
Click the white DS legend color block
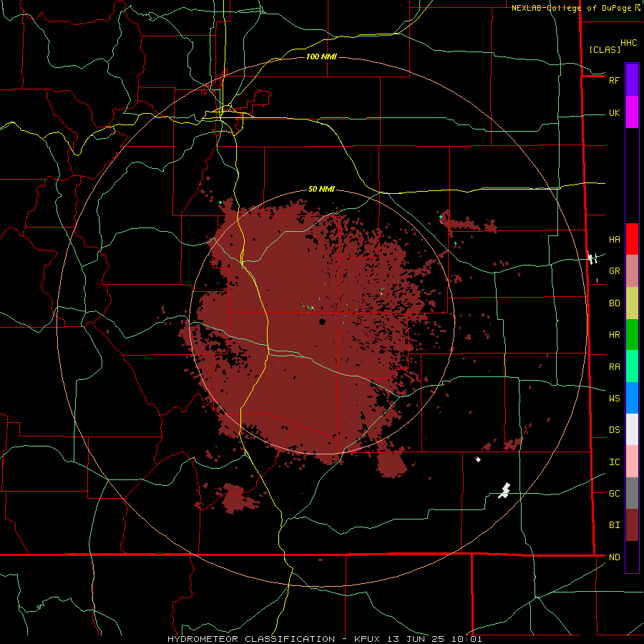coord(632,429)
